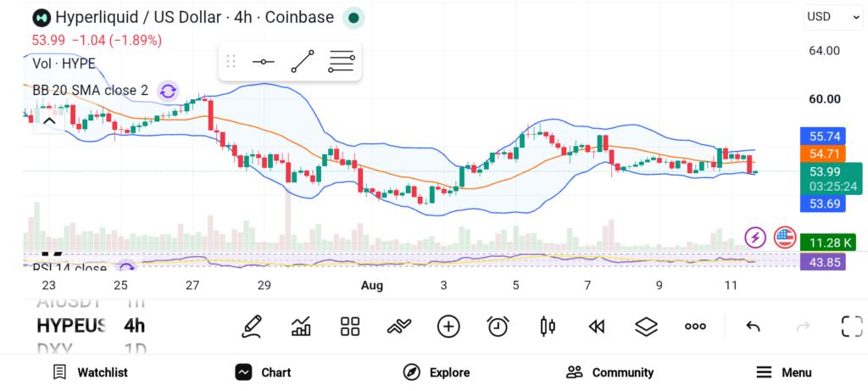868x391 pixels.
Task: Undo the last action with the arrow icon
Action: point(753,327)
